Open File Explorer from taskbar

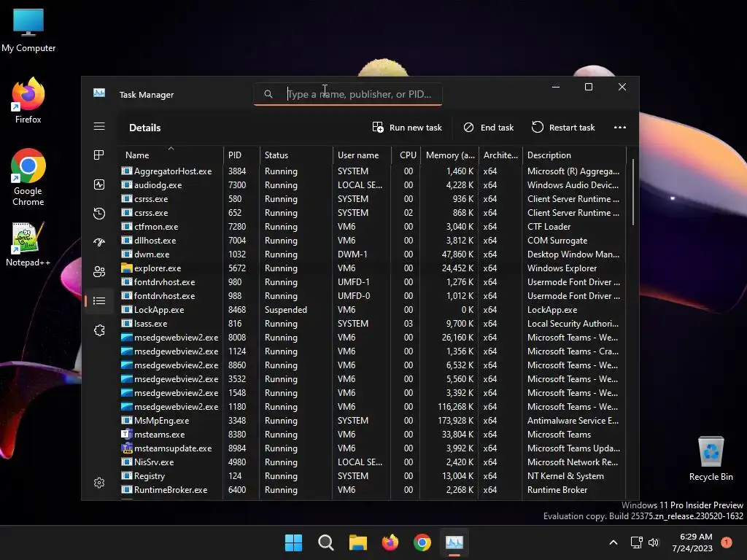pos(357,542)
